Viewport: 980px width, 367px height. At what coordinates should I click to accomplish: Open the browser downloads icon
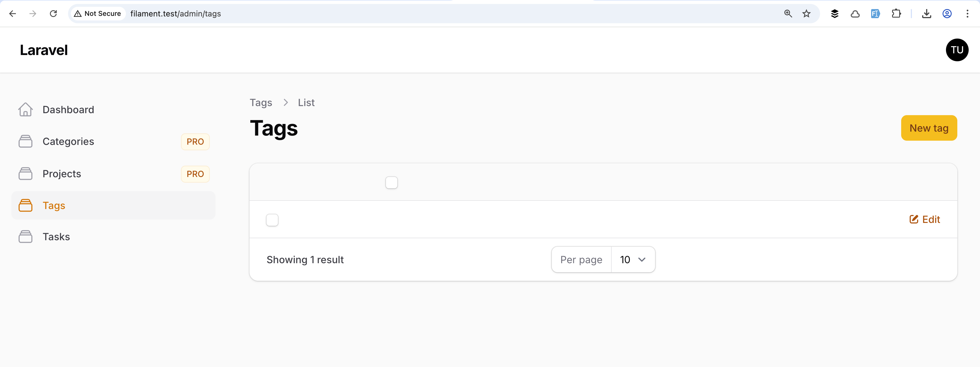(926, 14)
